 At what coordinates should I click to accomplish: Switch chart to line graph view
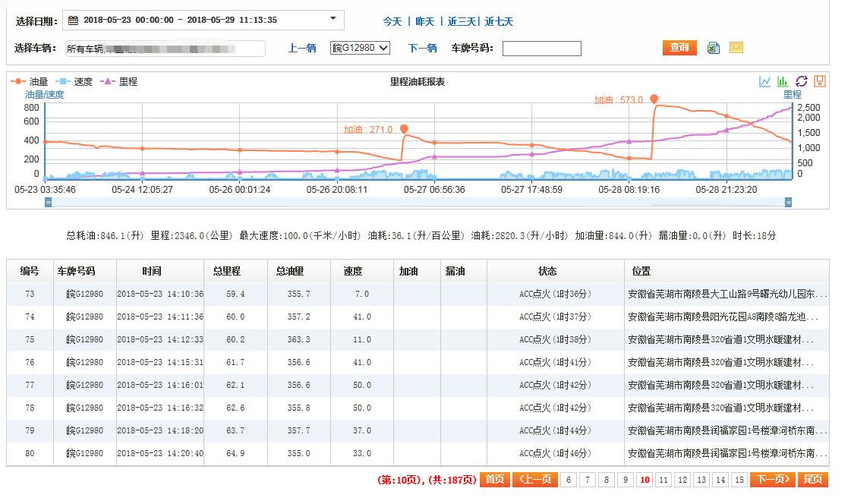point(764,81)
